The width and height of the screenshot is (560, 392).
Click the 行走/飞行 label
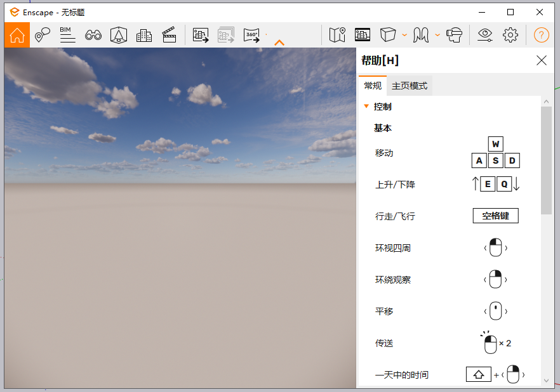395,216
